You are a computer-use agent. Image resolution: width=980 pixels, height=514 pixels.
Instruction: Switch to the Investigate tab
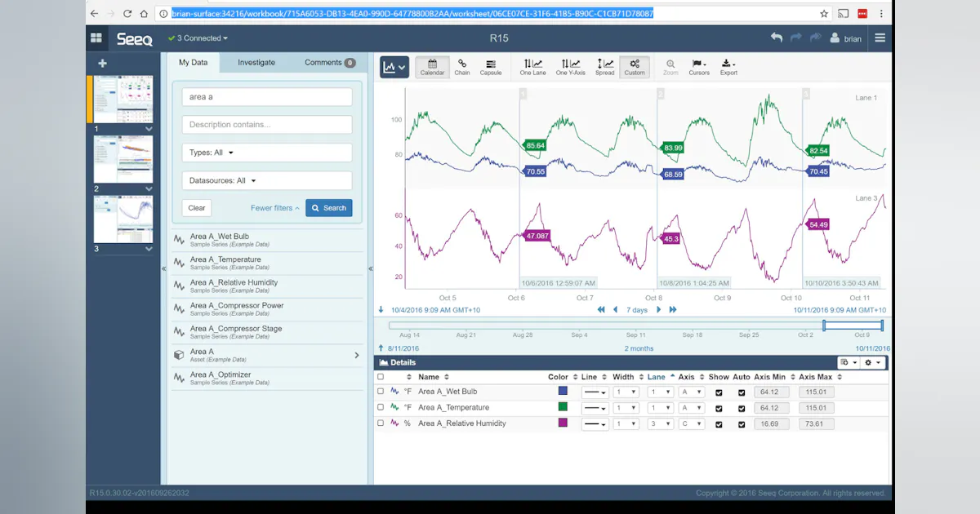pyautogui.click(x=256, y=63)
